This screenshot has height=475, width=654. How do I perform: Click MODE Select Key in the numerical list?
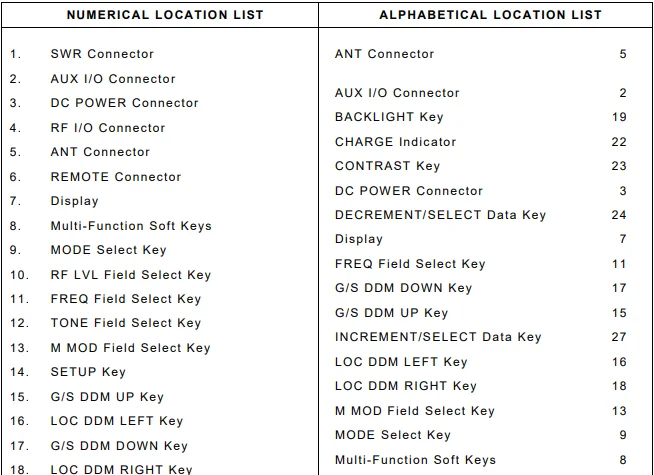(109, 250)
